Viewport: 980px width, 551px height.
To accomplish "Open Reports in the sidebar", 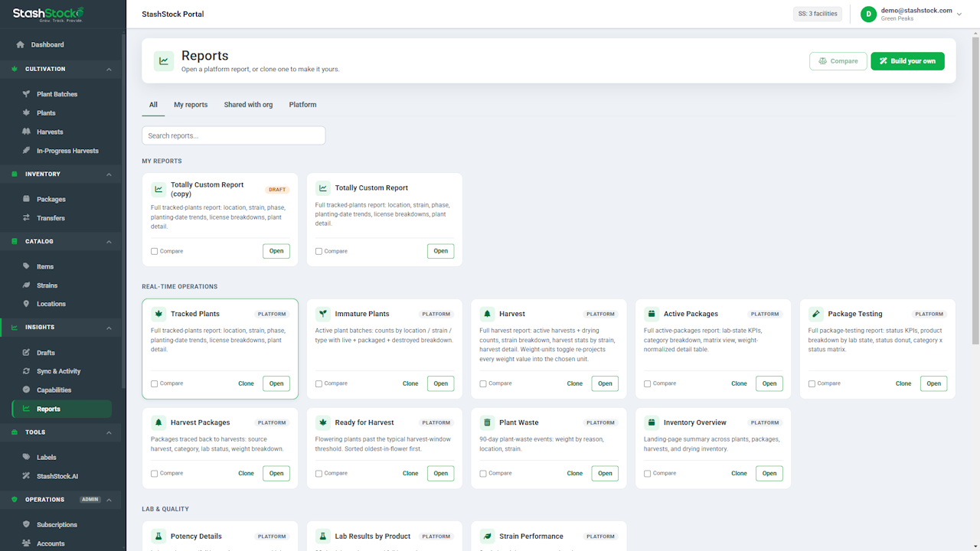I will click(62, 409).
